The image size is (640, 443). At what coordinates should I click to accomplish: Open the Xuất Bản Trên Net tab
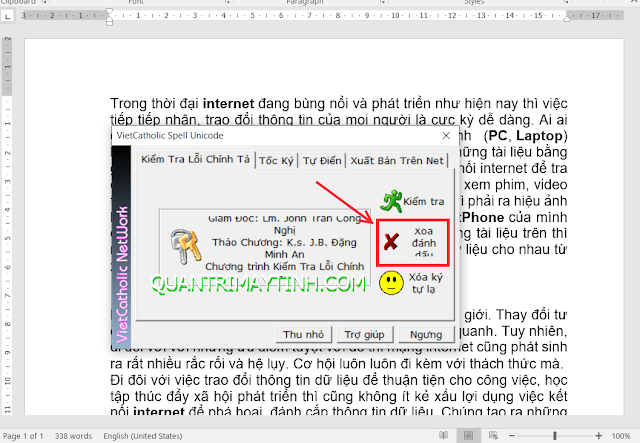(397, 160)
